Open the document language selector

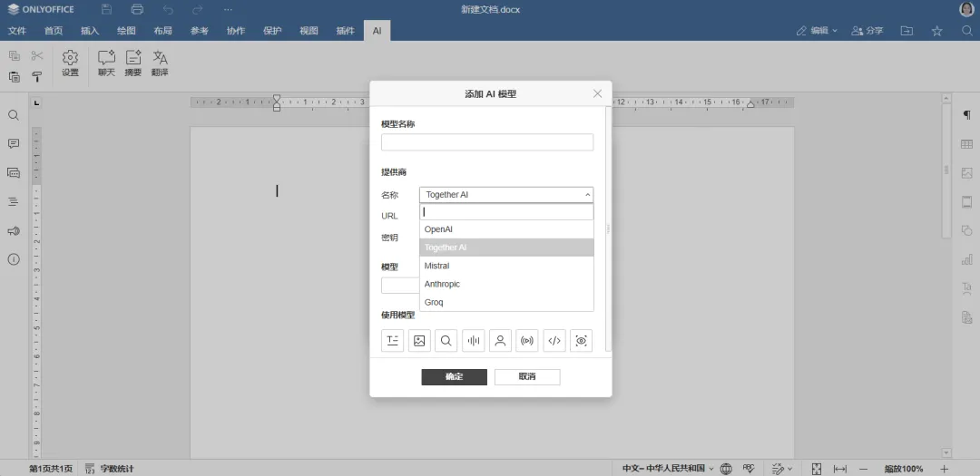click(667, 468)
